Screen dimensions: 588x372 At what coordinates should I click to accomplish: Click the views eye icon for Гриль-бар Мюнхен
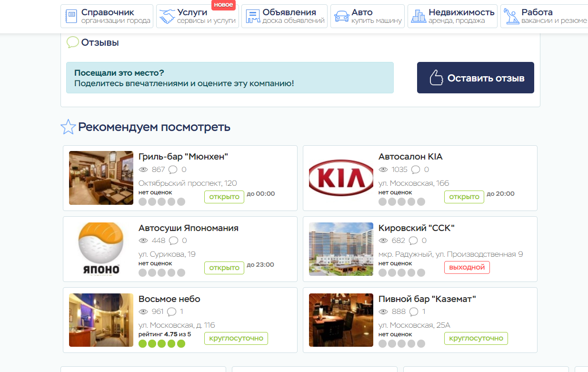pyautogui.click(x=143, y=170)
